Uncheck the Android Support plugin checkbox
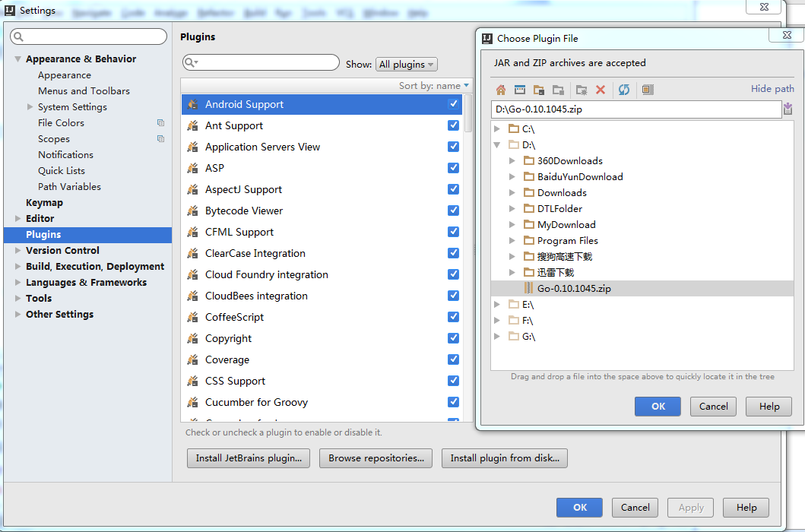805x532 pixels. (453, 103)
